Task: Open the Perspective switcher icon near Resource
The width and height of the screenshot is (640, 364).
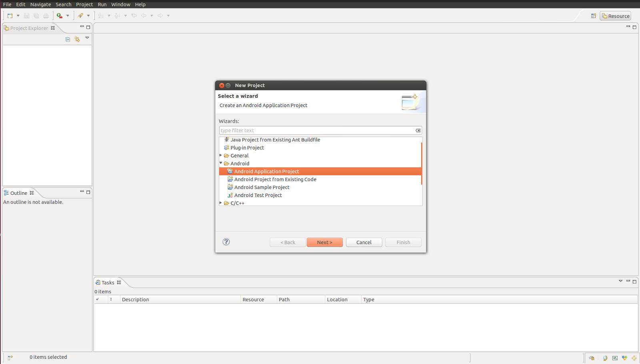Action: (593, 16)
